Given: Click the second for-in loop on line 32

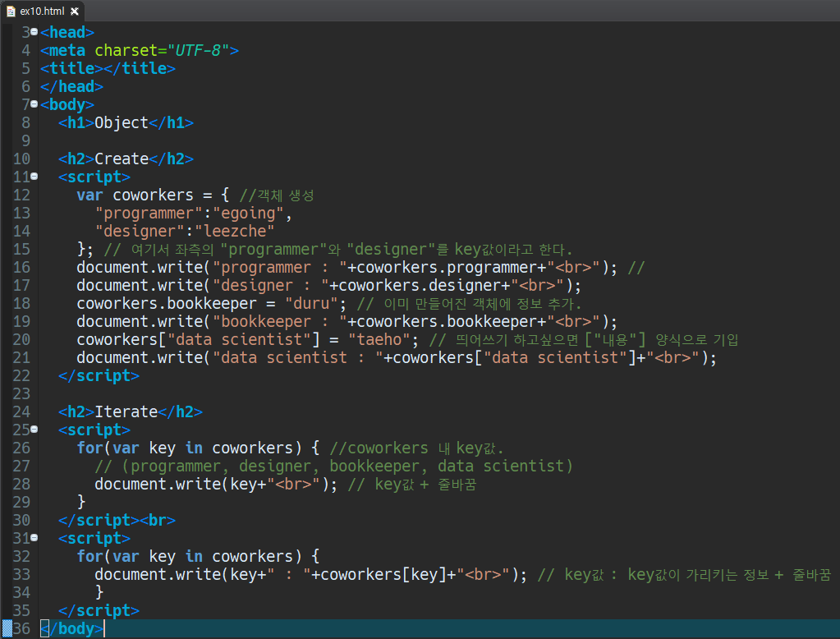Looking at the screenshot, I should pyautogui.click(x=198, y=556).
